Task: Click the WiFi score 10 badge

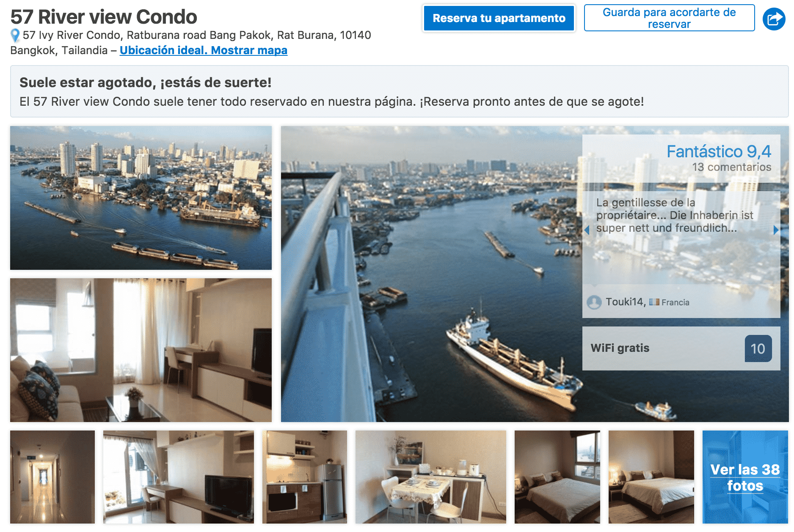Action: (758, 348)
